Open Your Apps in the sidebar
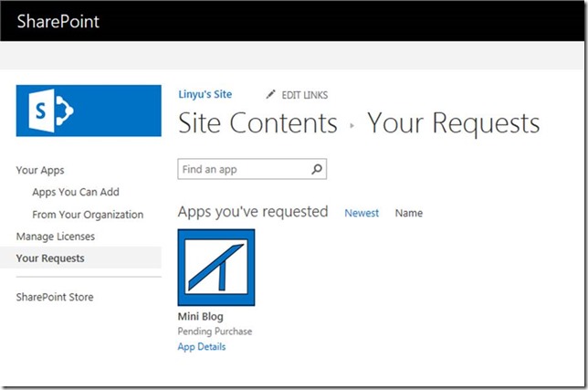This screenshot has width=588, height=390. point(40,170)
